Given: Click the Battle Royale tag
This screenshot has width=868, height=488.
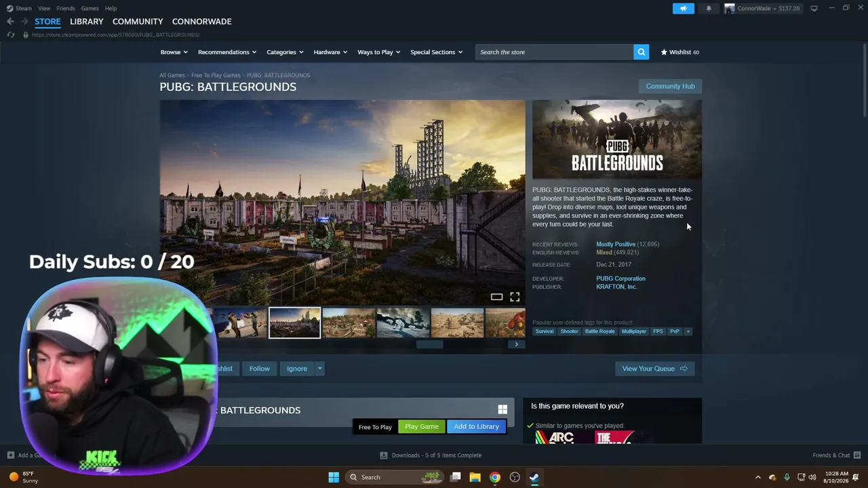Looking at the screenshot, I should (599, 331).
